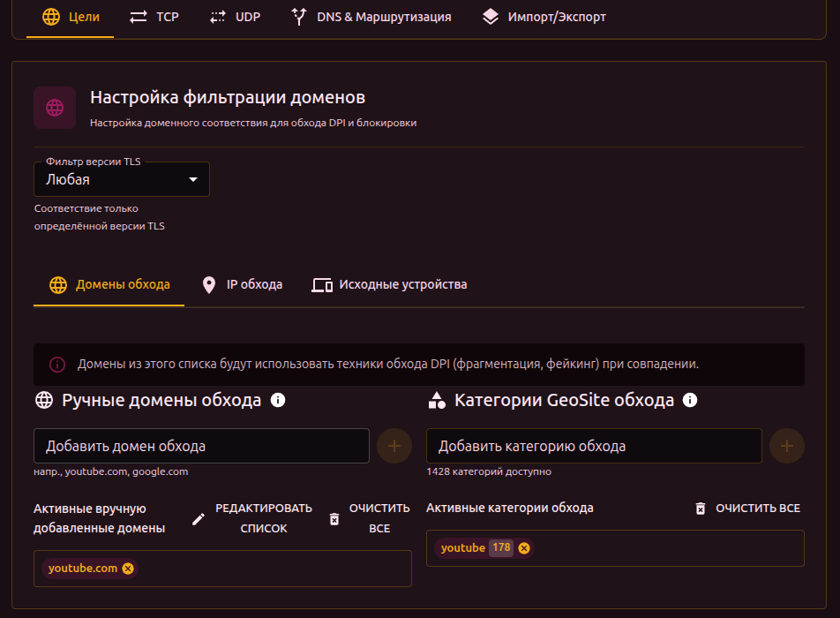Focus the Добавить категорию обхода field
840x618 pixels.
point(594,446)
